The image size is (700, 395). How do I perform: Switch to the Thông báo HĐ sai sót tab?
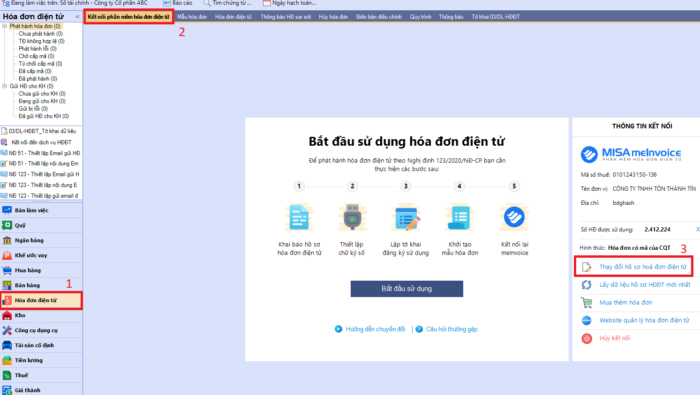[286, 17]
